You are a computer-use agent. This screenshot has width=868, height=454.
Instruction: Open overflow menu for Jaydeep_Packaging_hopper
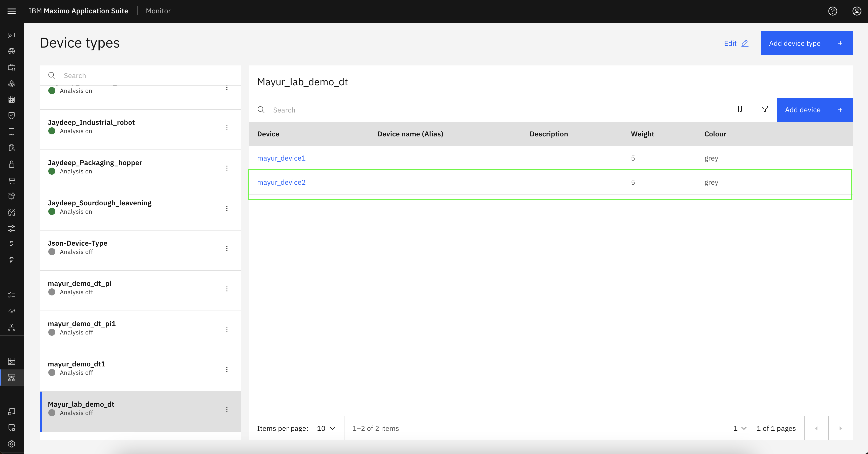point(227,168)
